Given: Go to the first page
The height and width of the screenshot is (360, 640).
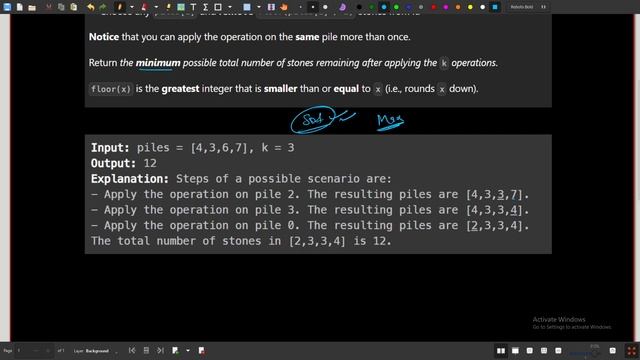Looking at the screenshot, I should (x=132, y=351).
